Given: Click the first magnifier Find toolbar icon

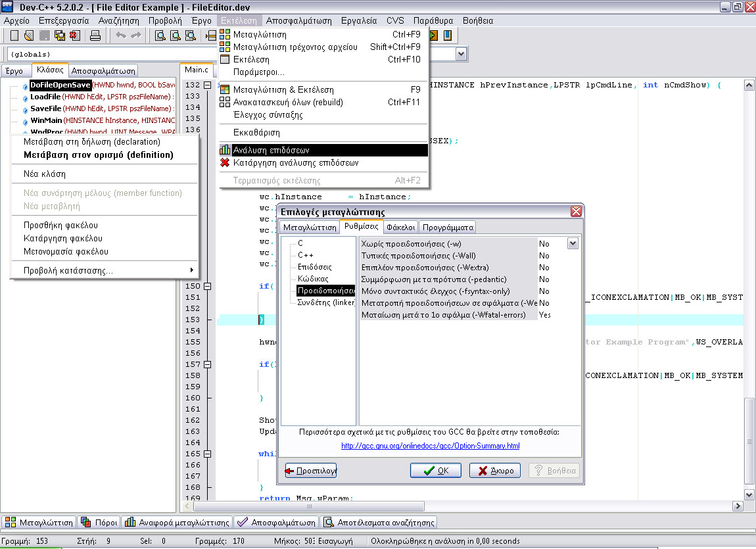Looking at the screenshot, I should tap(160, 36).
